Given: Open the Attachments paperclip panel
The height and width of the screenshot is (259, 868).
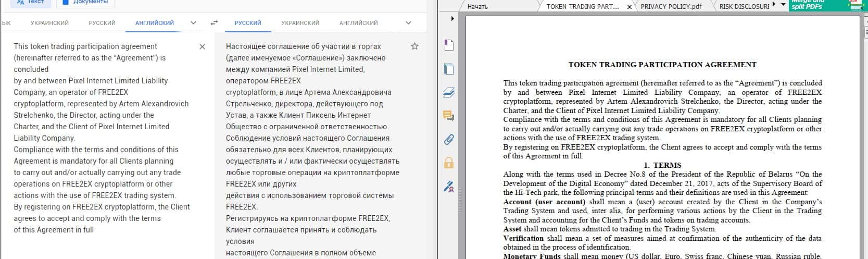Looking at the screenshot, I should coord(449,139).
